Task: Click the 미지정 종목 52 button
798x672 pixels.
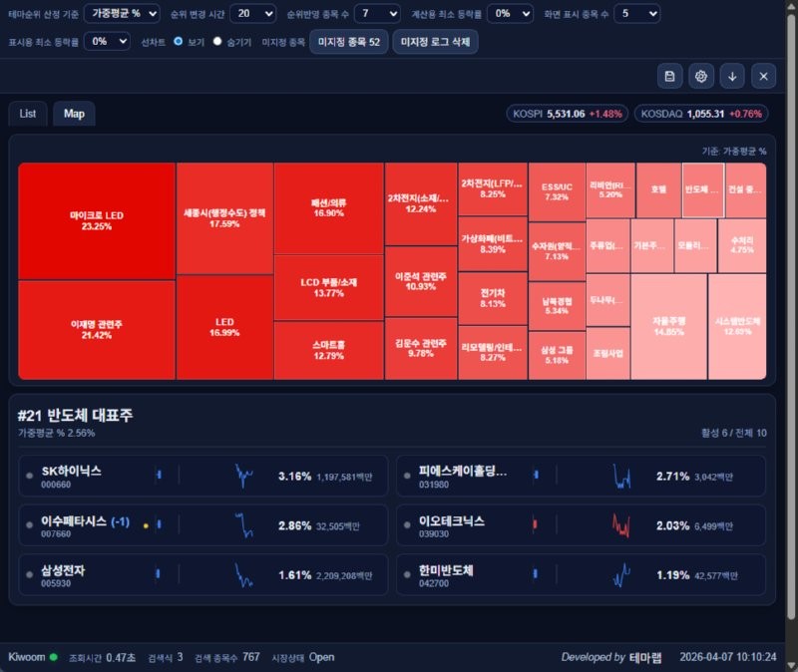Action: pos(348,42)
